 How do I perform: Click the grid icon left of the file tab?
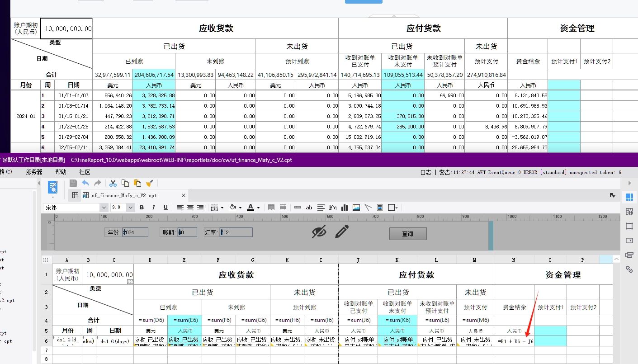click(x=76, y=195)
